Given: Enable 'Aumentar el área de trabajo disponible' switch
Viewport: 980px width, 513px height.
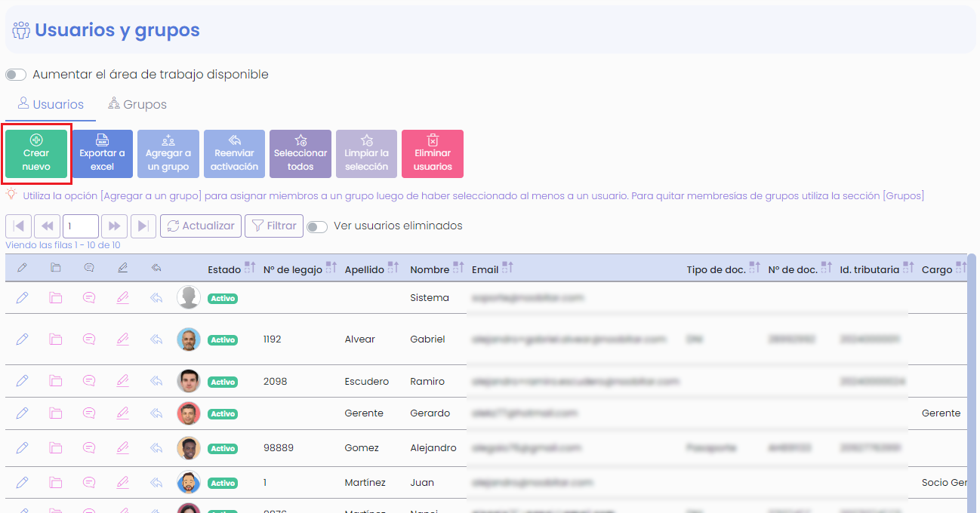Looking at the screenshot, I should pyautogui.click(x=16, y=75).
